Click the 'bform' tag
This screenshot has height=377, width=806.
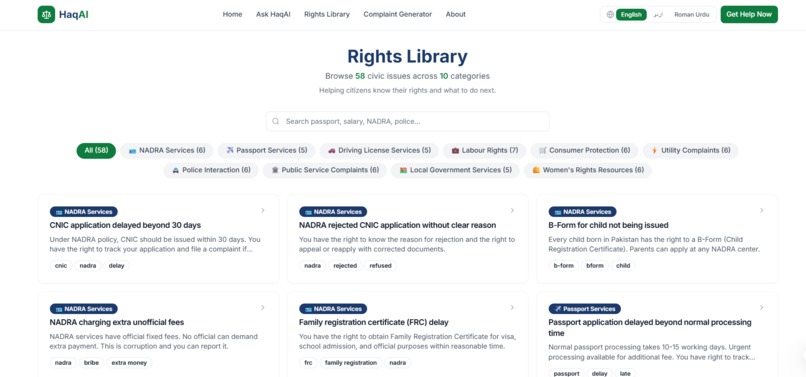pos(595,266)
